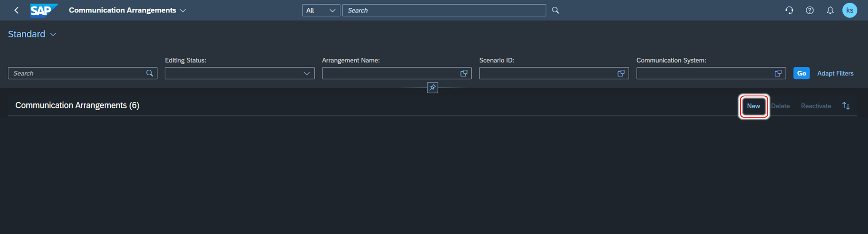Open the ks user avatar menu

point(849,10)
